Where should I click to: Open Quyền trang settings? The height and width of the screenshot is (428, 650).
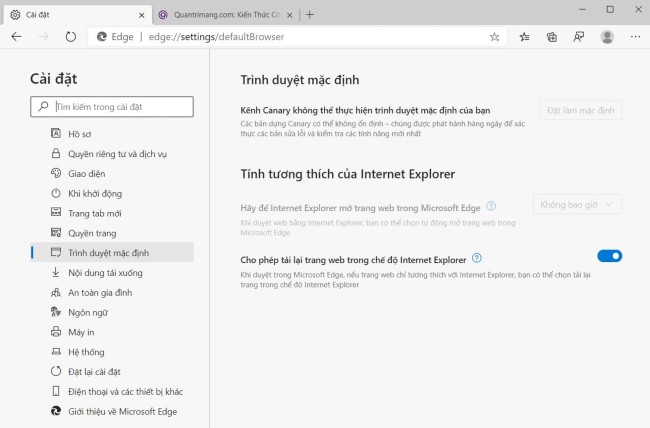[112, 233]
